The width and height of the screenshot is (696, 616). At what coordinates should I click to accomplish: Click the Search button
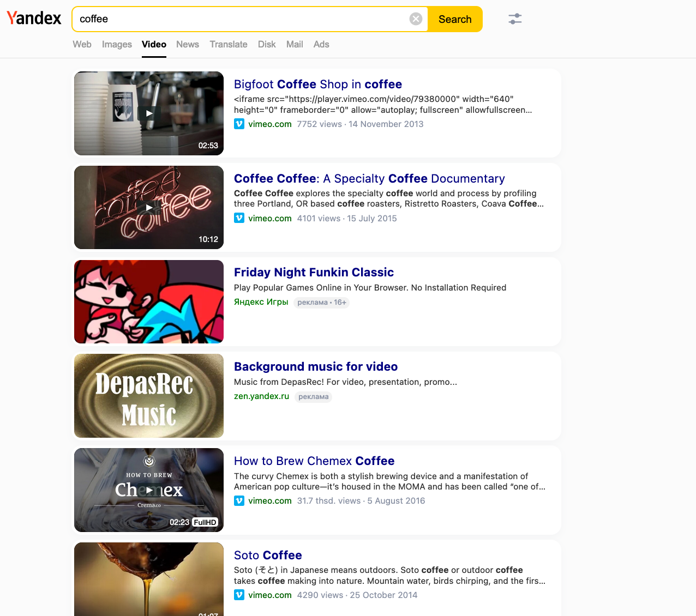[455, 19]
